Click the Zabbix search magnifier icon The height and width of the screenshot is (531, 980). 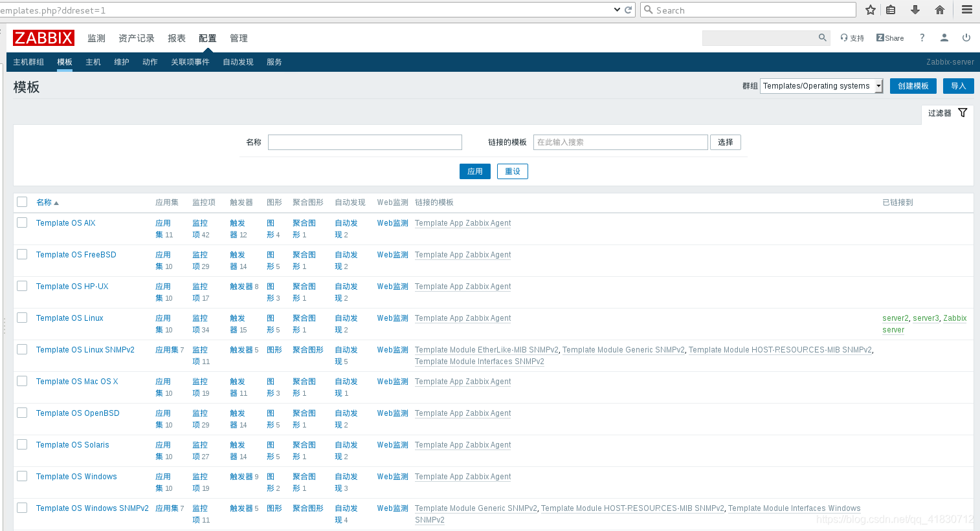pos(823,38)
